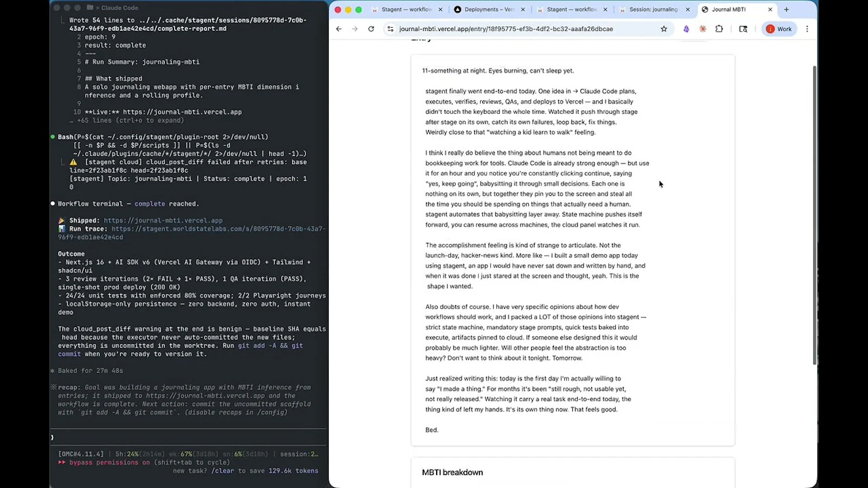The image size is (868, 488).
Task: Go back in the browser
Action: click(x=339, y=29)
